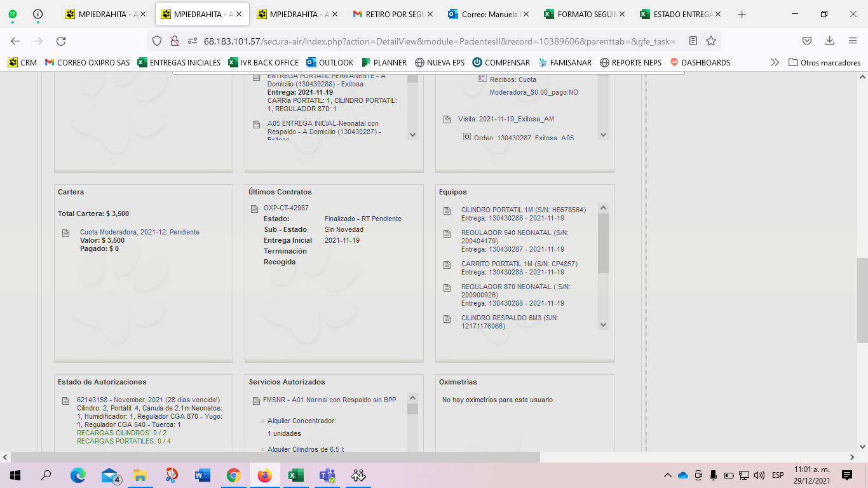This screenshot has height=488, width=868.
Task: Click the left arrow of the horizontal scrollbar
Action: click(x=5, y=457)
